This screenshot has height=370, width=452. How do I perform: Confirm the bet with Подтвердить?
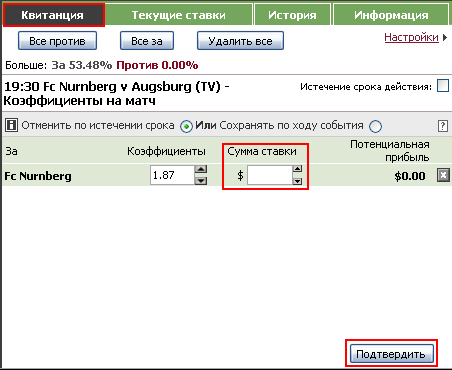click(x=392, y=354)
